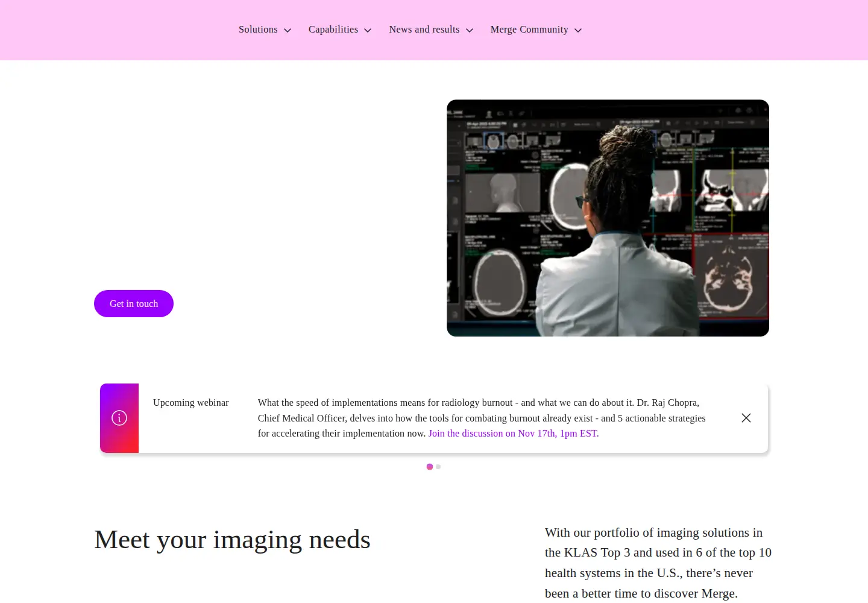This screenshot has height=603, width=868.
Task: Select the second carousel dot indicator
Action: click(x=438, y=467)
